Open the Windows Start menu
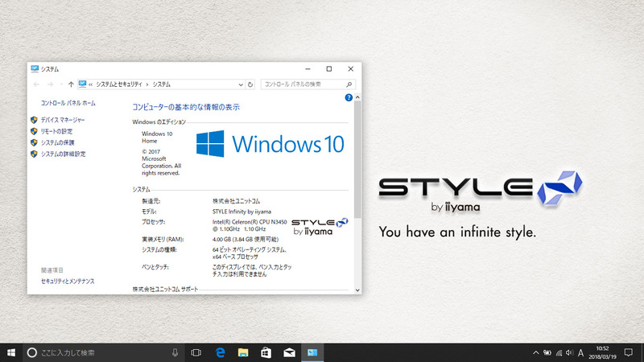Viewport: 644px width, 362px height. pos(11,352)
